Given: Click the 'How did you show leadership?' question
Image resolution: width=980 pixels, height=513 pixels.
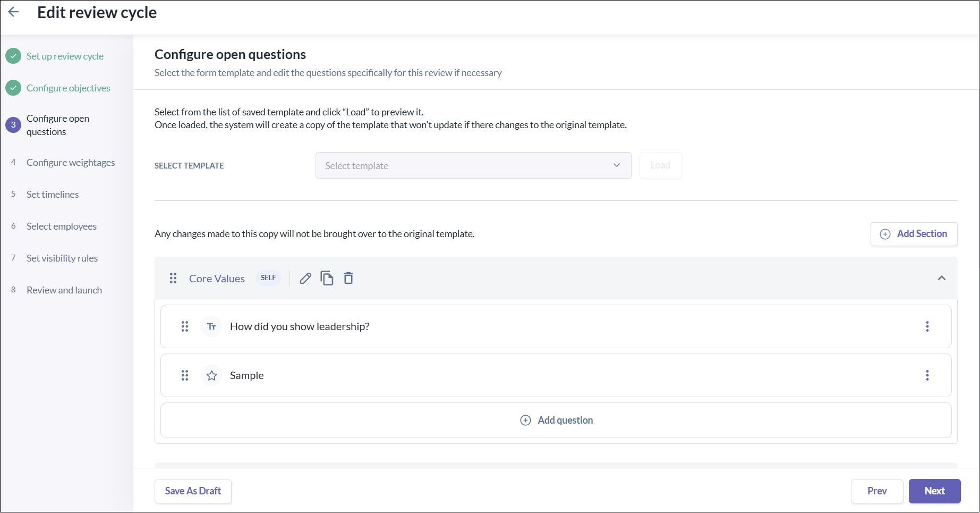Looking at the screenshot, I should click(x=300, y=326).
